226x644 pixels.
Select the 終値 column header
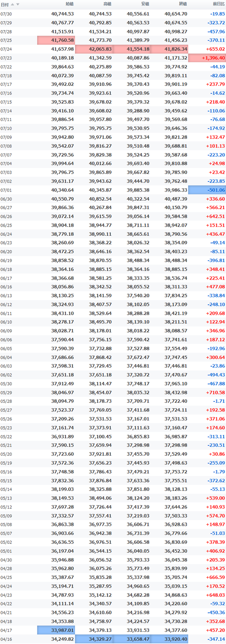183,4
